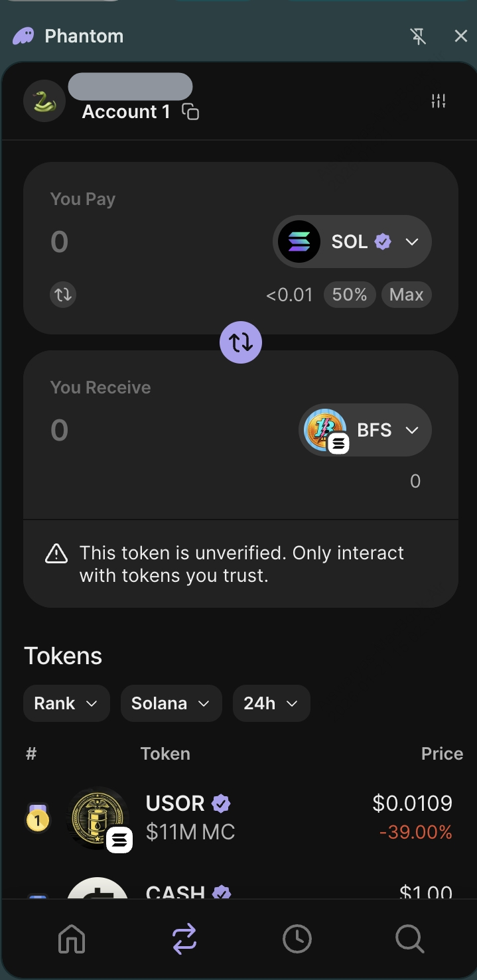Click the Phantom ghost logo
Screen dimensions: 477x980
[23, 36]
